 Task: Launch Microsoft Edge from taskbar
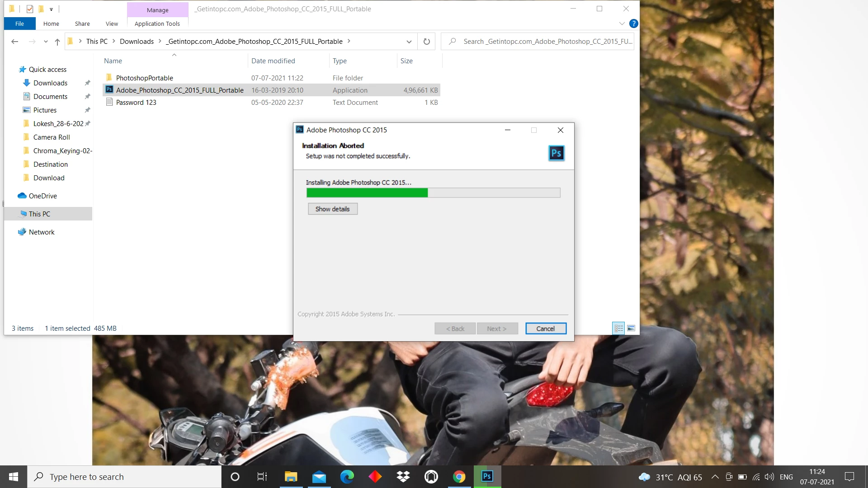click(347, 477)
